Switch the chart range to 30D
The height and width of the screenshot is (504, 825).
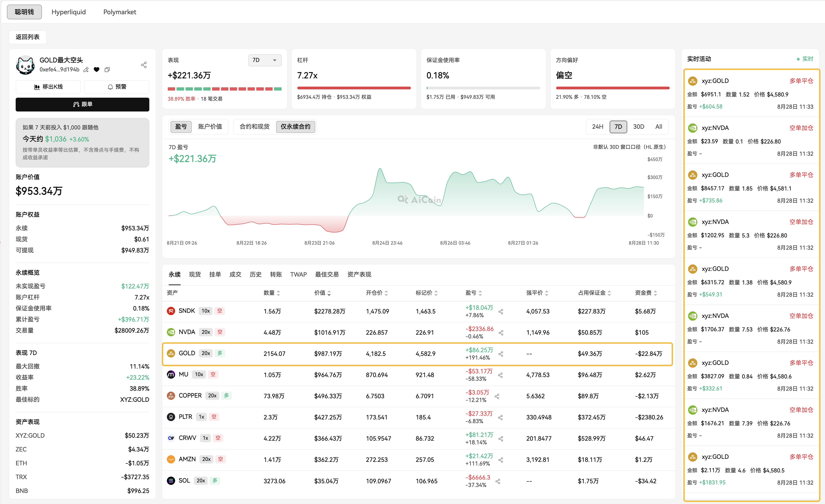coord(639,127)
